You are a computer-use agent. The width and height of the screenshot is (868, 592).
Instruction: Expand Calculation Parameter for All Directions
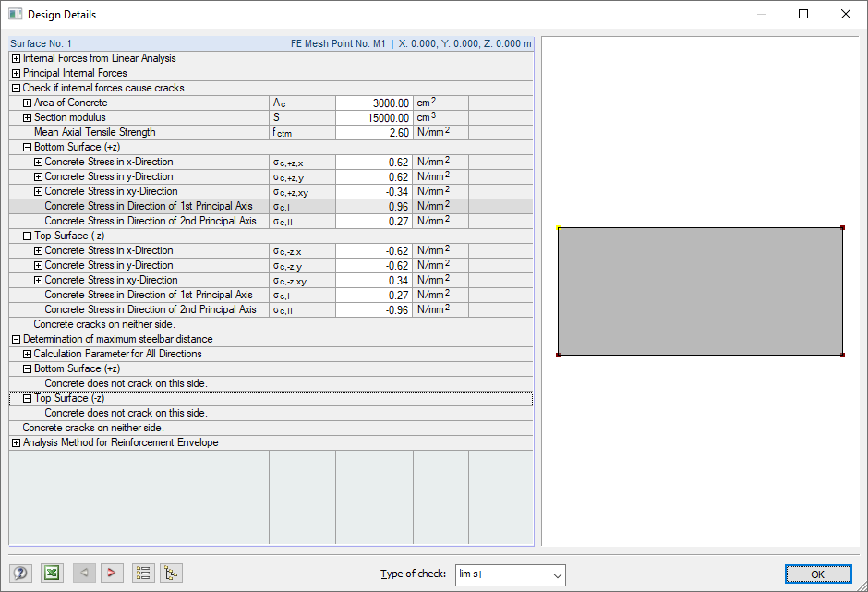coord(27,354)
